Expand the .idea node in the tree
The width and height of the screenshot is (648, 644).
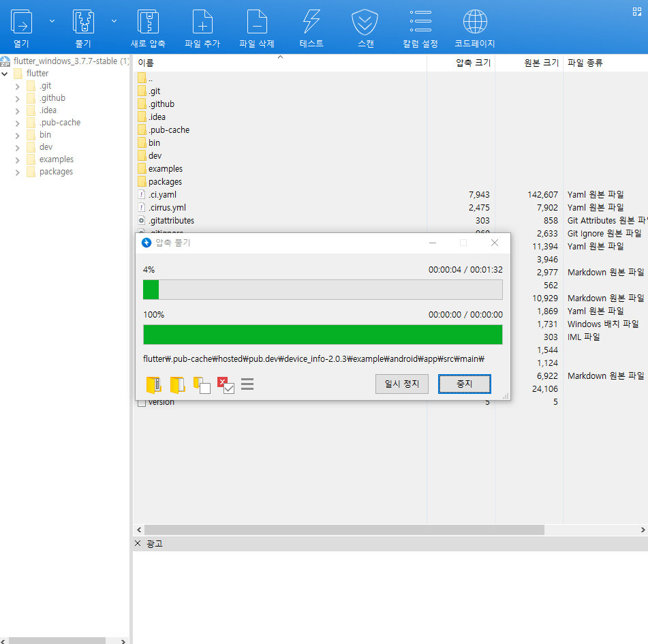click(x=17, y=111)
